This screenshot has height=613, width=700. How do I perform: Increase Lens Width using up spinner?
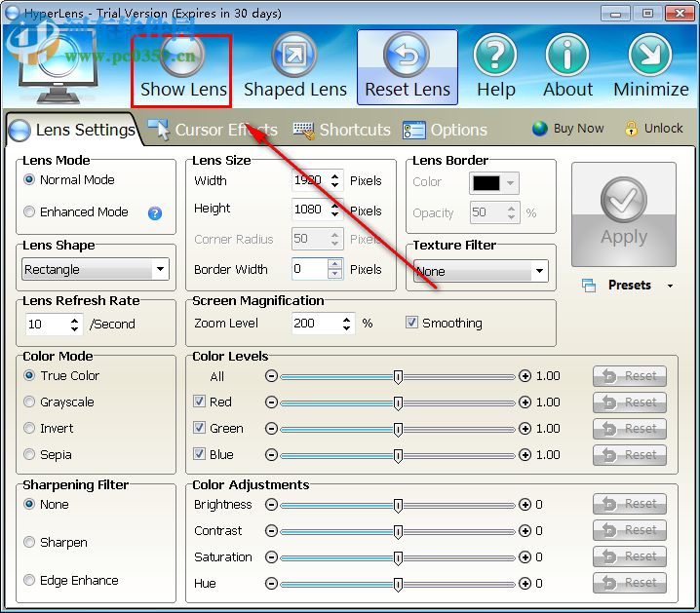coord(334,176)
